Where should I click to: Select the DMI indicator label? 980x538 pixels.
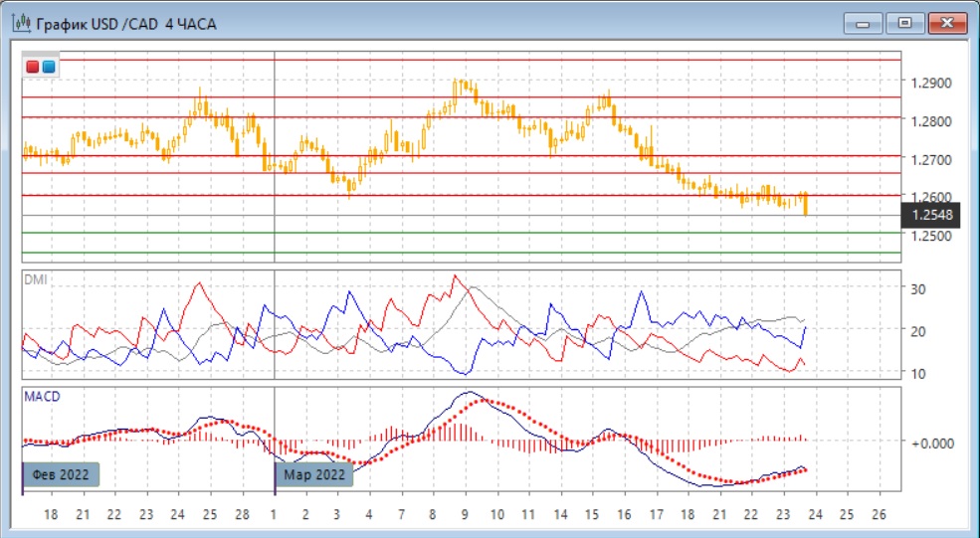click(x=35, y=280)
